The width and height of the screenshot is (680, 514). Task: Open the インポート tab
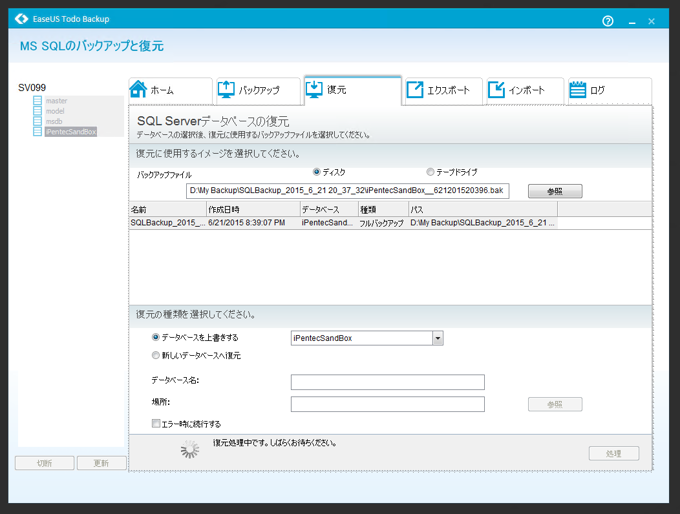525,91
